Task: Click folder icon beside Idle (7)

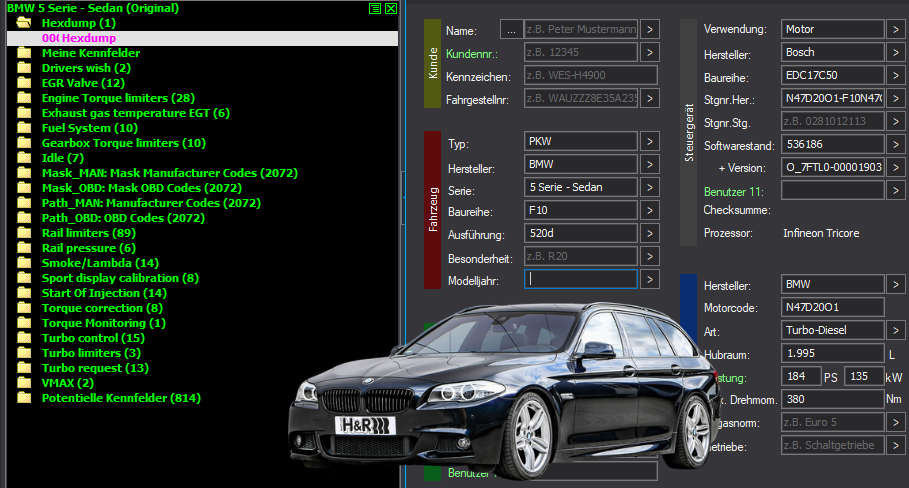Action: click(24, 158)
